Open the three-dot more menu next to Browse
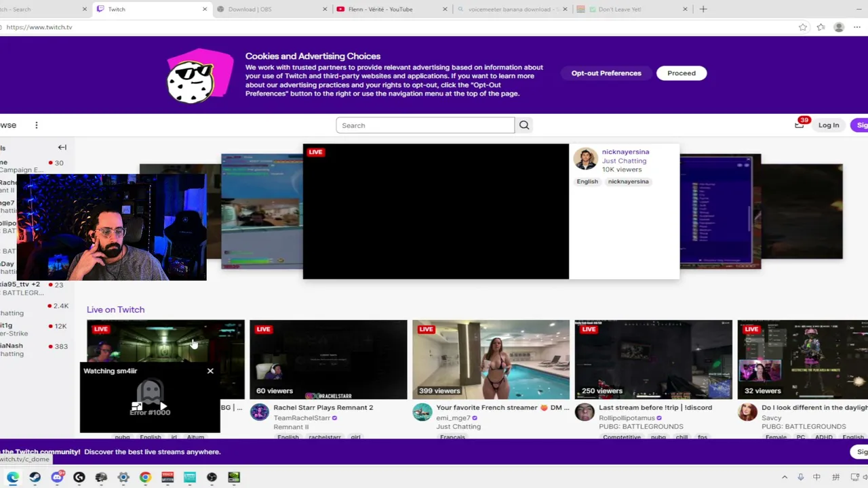 (x=37, y=125)
